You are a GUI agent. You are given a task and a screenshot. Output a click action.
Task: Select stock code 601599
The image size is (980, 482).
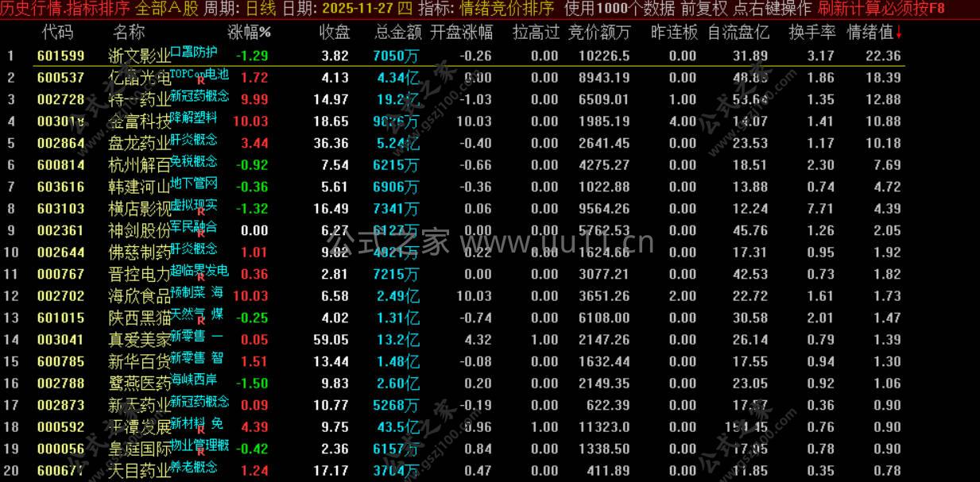click(x=60, y=56)
